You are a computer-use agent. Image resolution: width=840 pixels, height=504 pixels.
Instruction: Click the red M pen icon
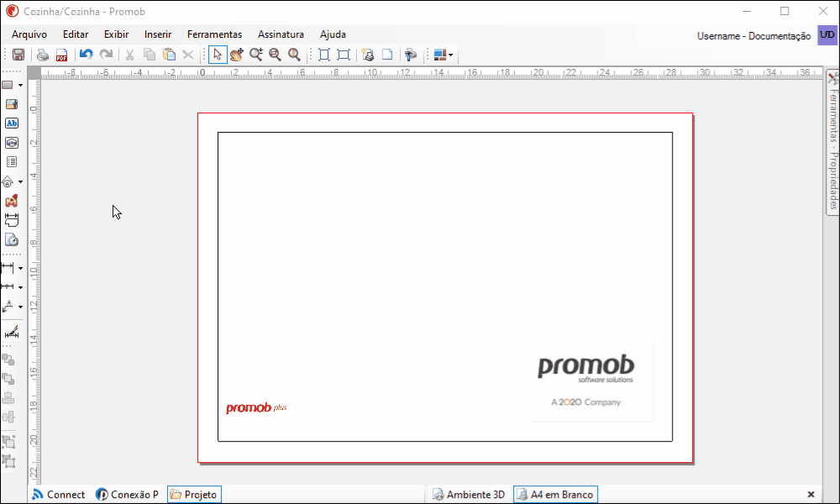tap(11, 202)
